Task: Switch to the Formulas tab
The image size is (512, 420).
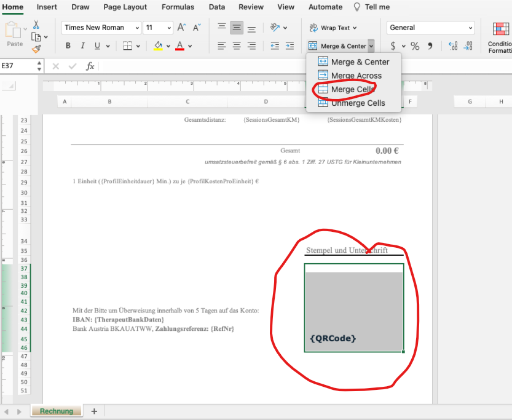Action: pos(178,7)
